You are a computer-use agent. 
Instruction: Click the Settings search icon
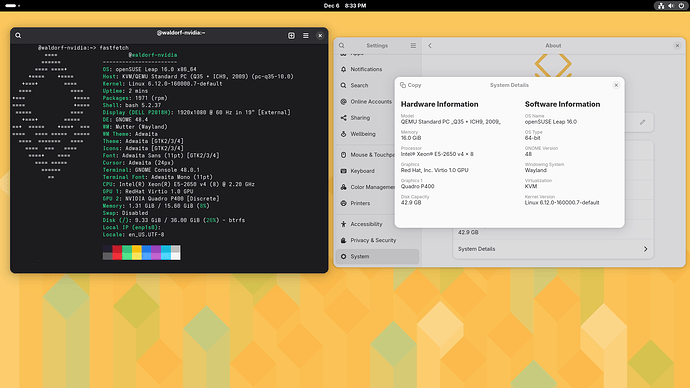pyautogui.click(x=342, y=45)
